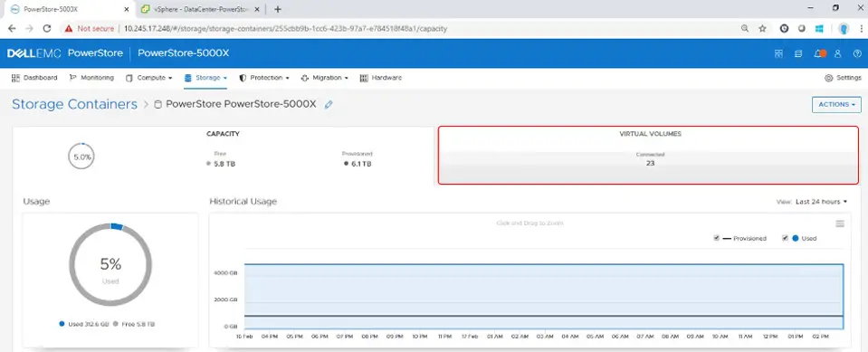
Task: Open the jobs list icon in header
Action: 798,53
